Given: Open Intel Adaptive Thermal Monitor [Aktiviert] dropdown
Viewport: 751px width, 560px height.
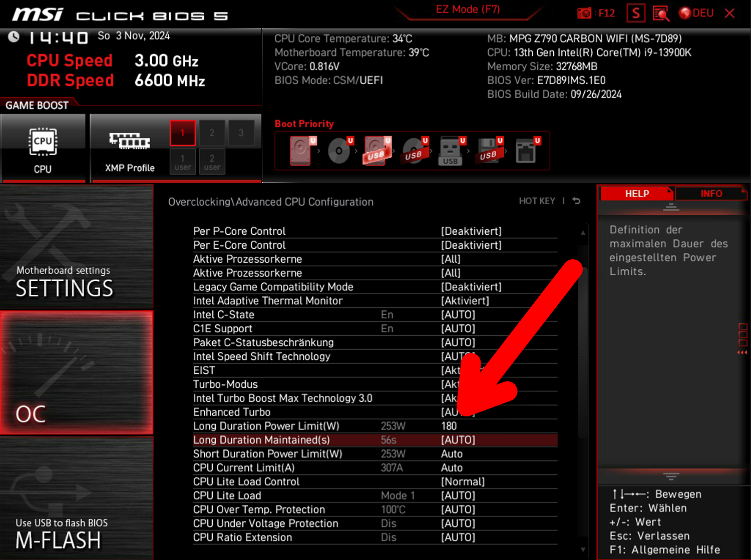Looking at the screenshot, I should click(x=465, y=301).
